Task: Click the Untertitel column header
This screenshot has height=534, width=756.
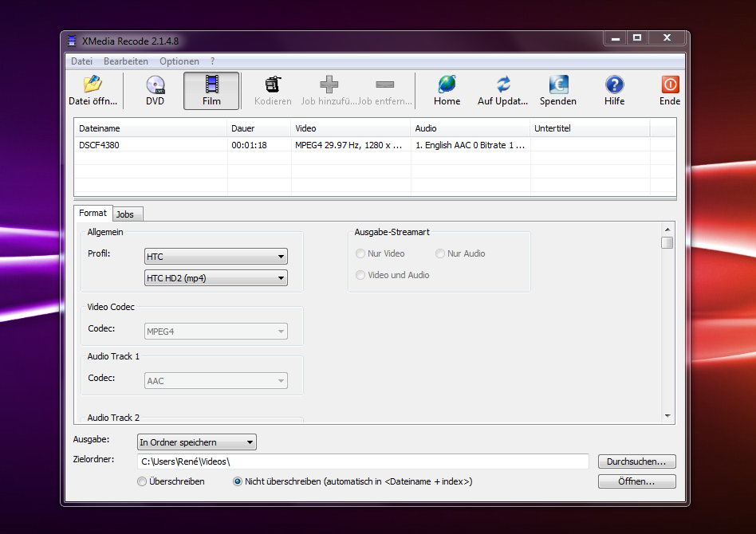Action: pyautogui.click(x=589, y=128)
